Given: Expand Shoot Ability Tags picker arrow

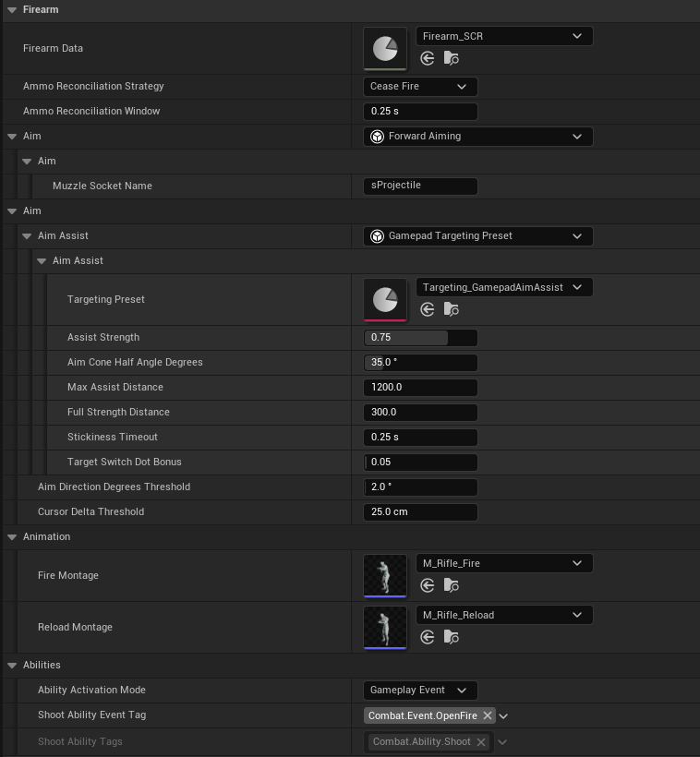Looking at the screenshot, I should (x=502, y=742).
